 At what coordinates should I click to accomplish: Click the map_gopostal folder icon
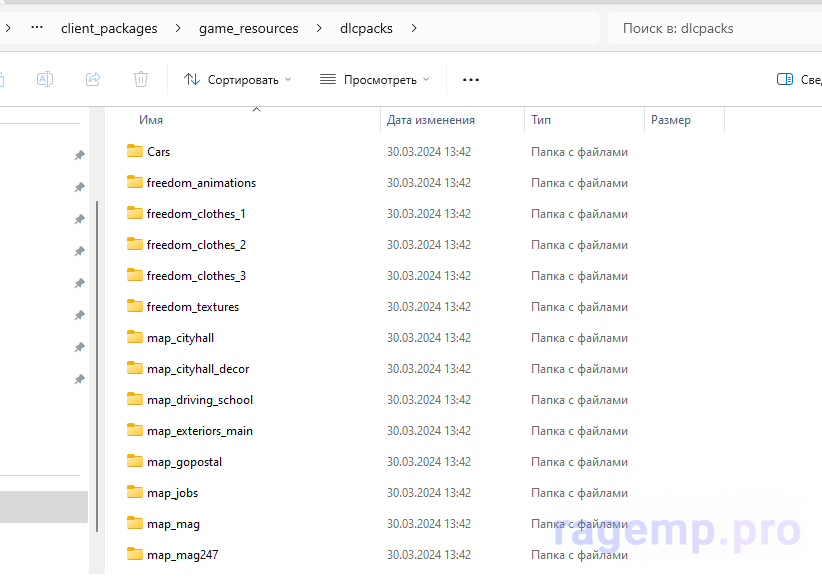(136, 462)
